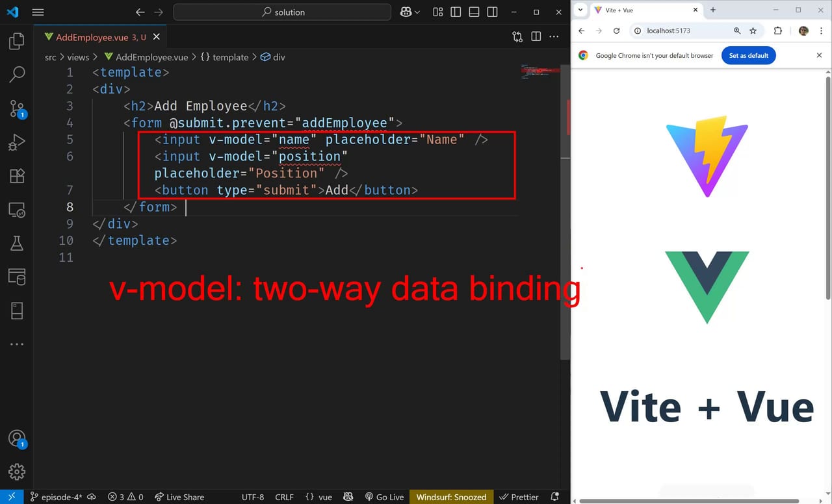Viewport: 832px width, 504px height.
Task: Open Source Control view with badge
Action: (17, 108)
